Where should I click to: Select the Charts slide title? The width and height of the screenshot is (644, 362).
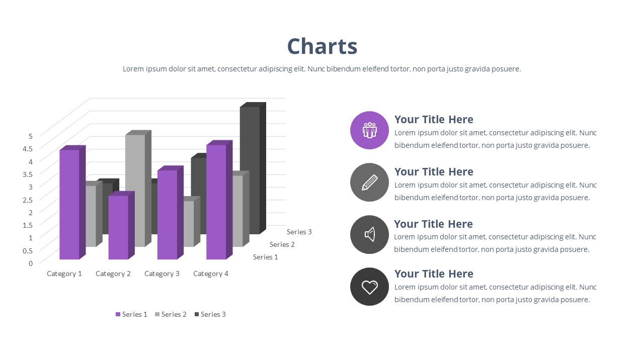(x=322, y=47)
